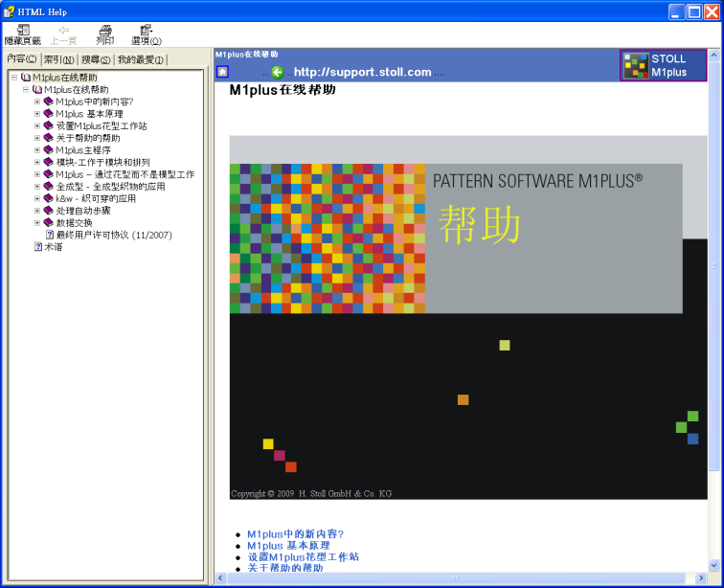This screenshot has height=588, width=724.
Task: Expand the M1plus主程序 tree node
Action: tap(37, 150)
